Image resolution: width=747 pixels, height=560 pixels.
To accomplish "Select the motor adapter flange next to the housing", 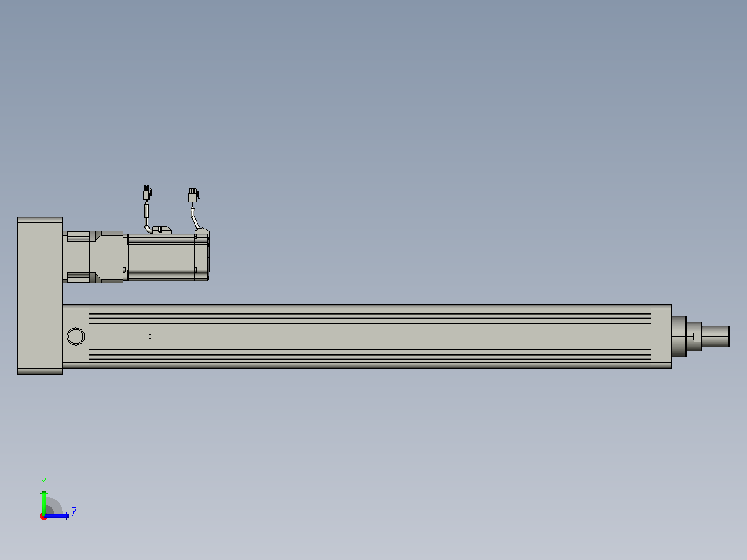I will 93,257.
